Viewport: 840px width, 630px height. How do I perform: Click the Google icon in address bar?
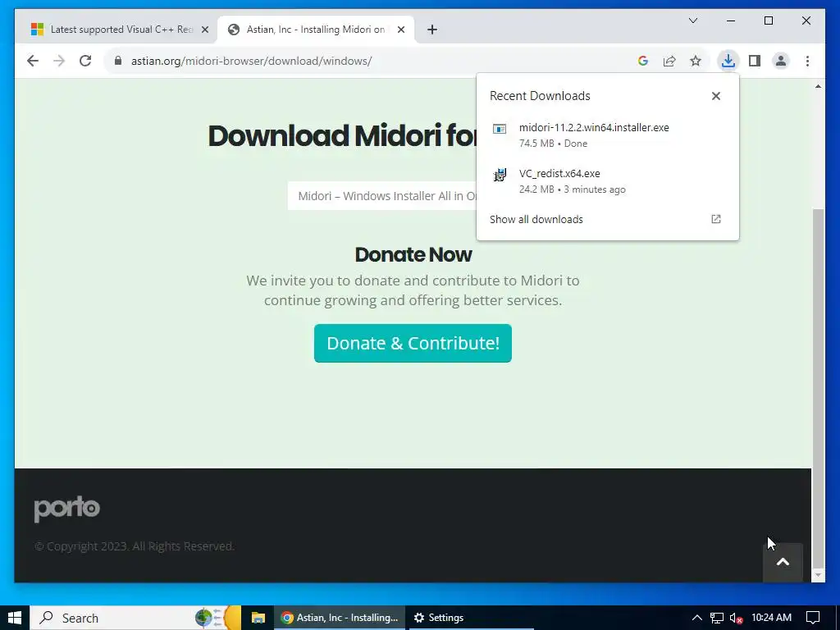[643, 61]
